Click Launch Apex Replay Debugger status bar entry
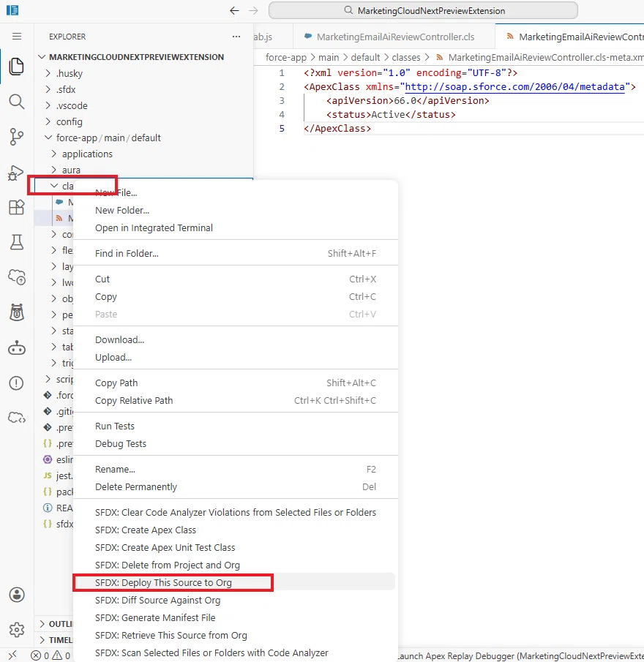The width and height of the screenshot is (644, 662). coord(521,655)
